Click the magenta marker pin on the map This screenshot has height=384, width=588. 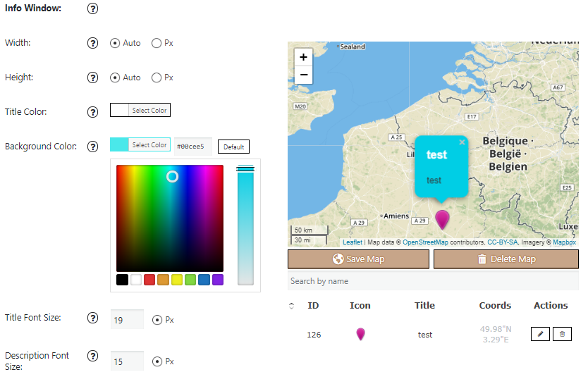point(442,219)
